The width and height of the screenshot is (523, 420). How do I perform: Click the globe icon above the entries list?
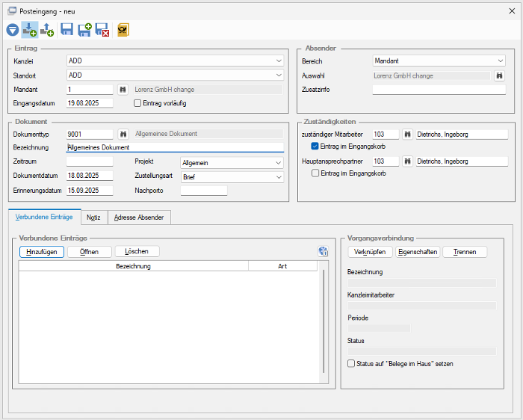323,251
